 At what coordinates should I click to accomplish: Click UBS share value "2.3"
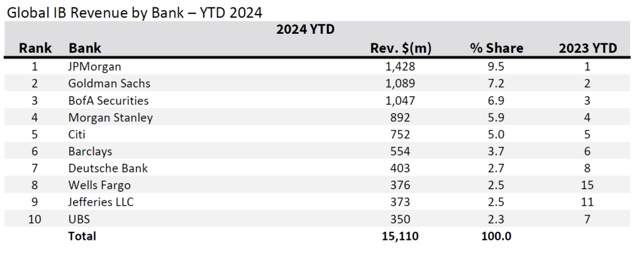click(x=497, y=219)
